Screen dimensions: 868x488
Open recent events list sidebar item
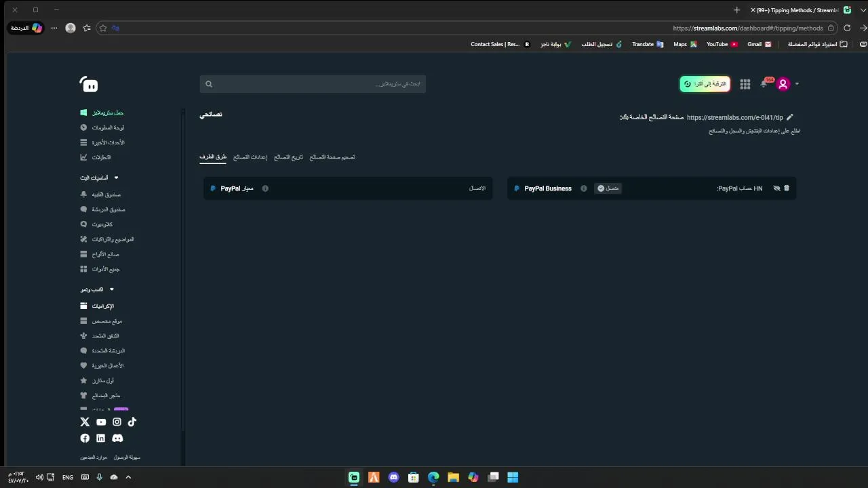pyautogui.click(x=102, y=142)
